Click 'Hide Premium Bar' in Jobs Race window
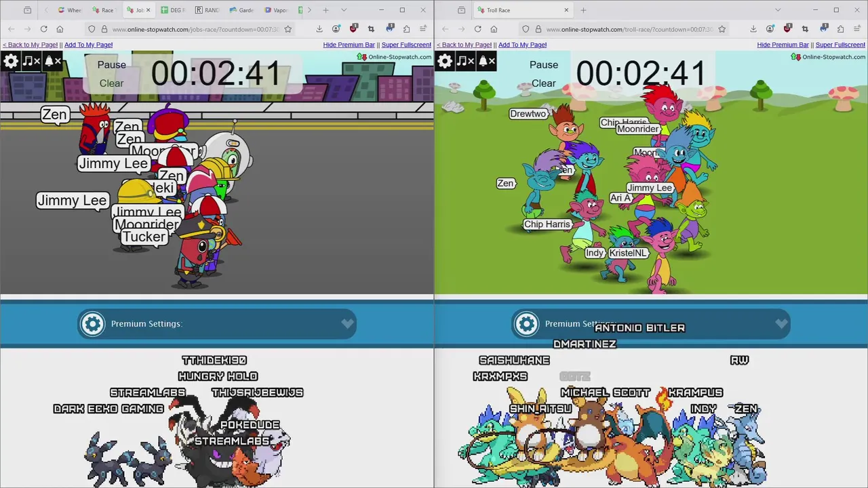 [349, 45]
